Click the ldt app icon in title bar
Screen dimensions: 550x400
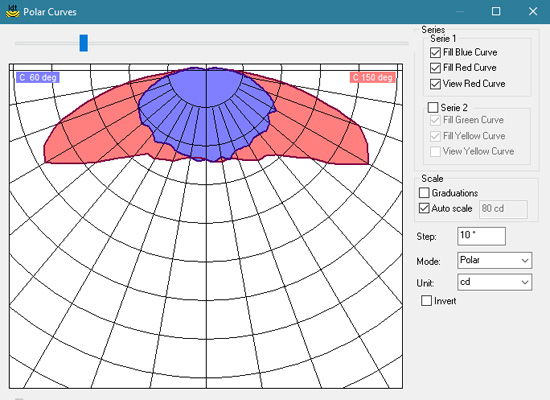[x=13, y=12]
